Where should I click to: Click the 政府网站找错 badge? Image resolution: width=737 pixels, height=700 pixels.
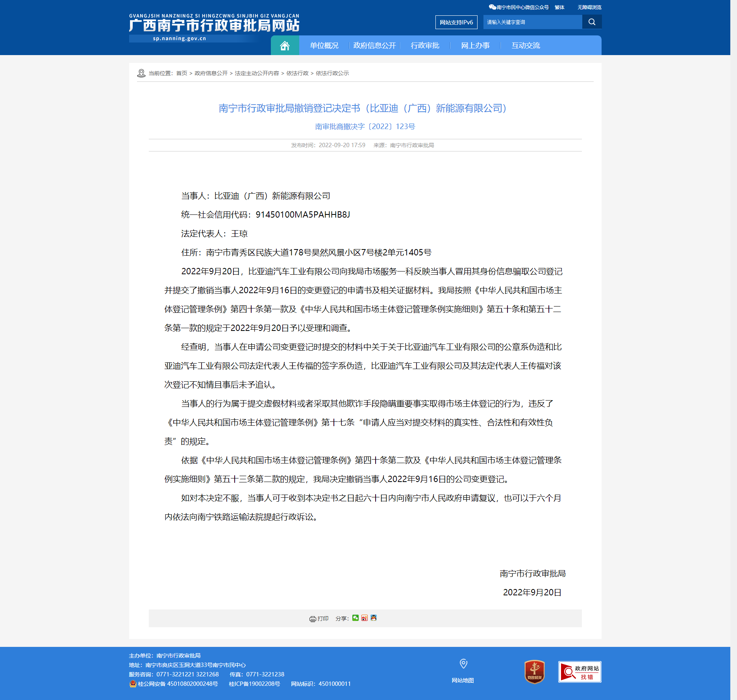pyautogui.click(x=580, y=672)
